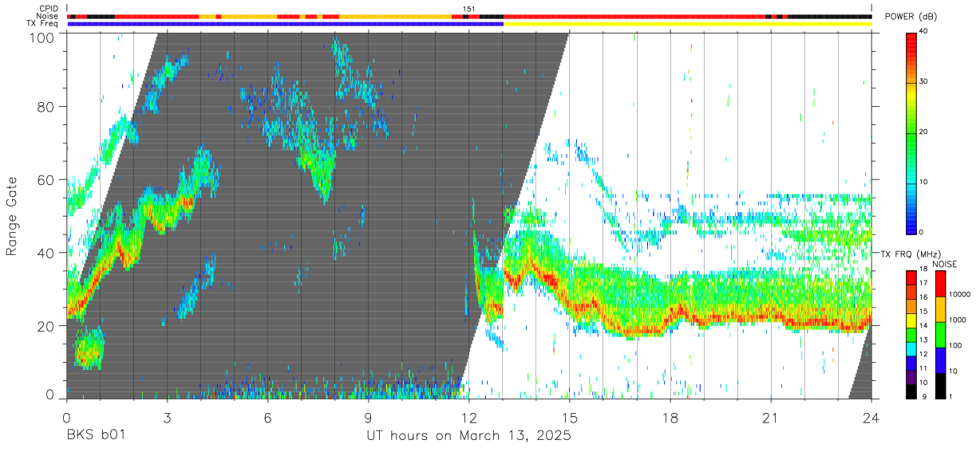Image resolution: width=980 pixels, height=452 pixels.
Task: Click the x-axis tick label 21
Action: coord(771,417)
